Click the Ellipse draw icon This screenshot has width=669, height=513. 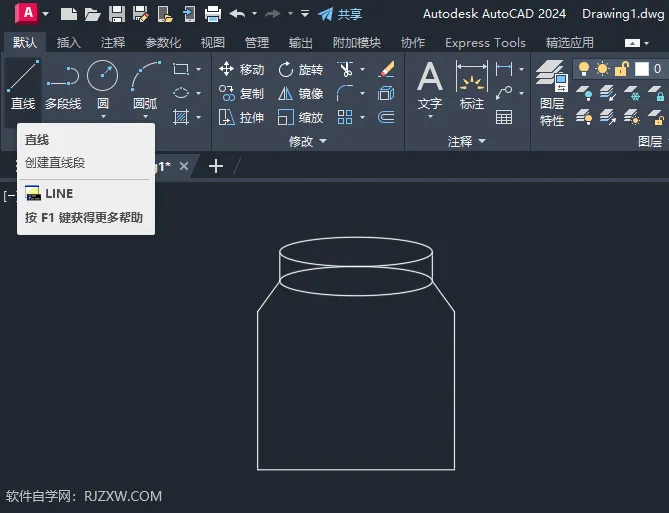click(x=181, y=93)
